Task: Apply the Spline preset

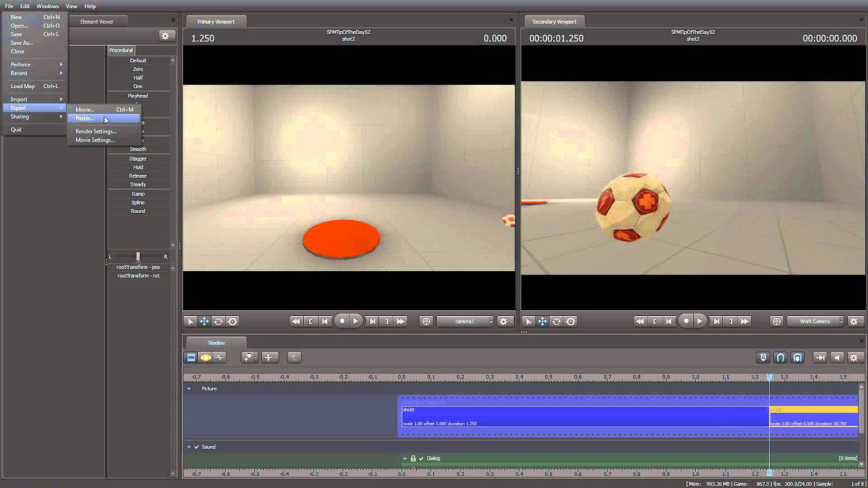Action: 138,202
